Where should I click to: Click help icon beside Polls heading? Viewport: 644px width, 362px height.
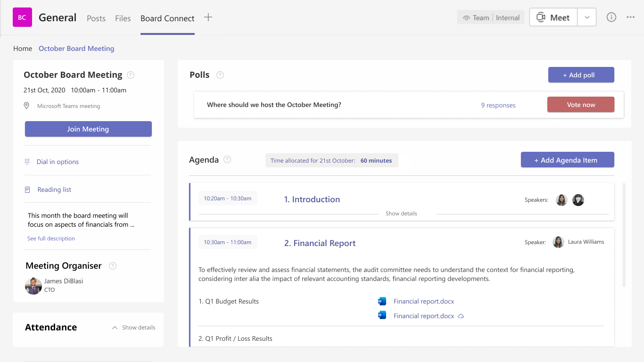pos(220,75)
